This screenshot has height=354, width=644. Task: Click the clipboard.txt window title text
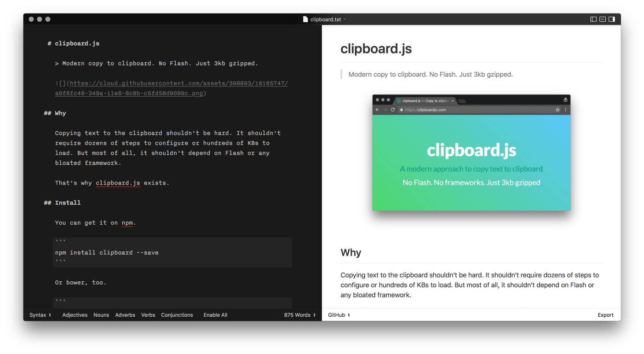(x=326, y=19)
